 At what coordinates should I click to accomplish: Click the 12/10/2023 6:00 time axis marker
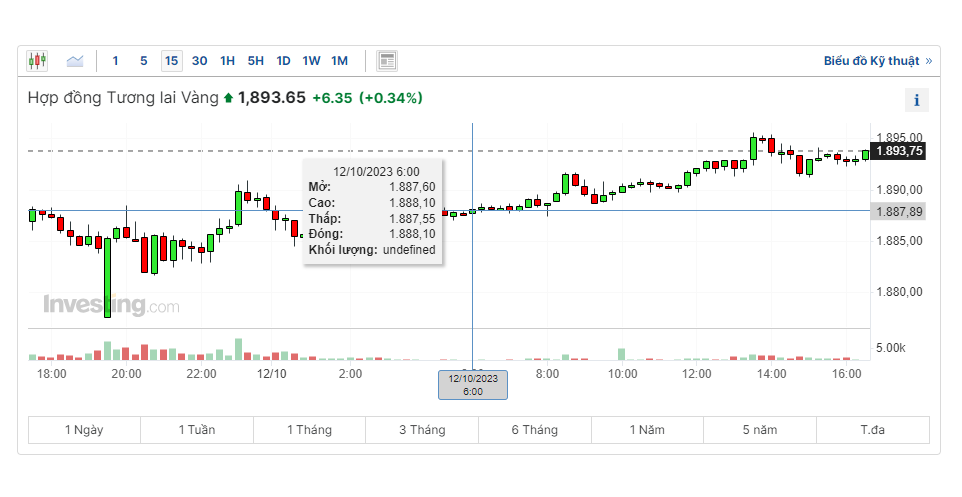pyautogui.click(x=473, y=384)
